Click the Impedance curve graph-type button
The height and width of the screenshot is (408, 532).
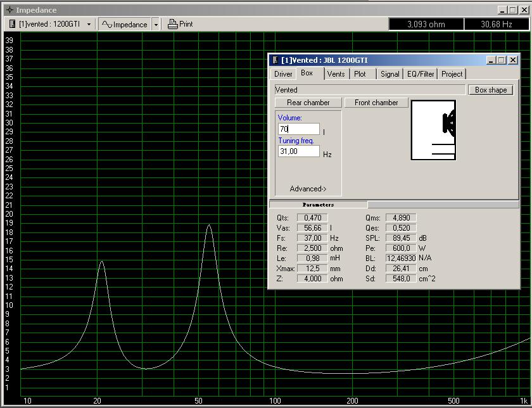point(125,24)
